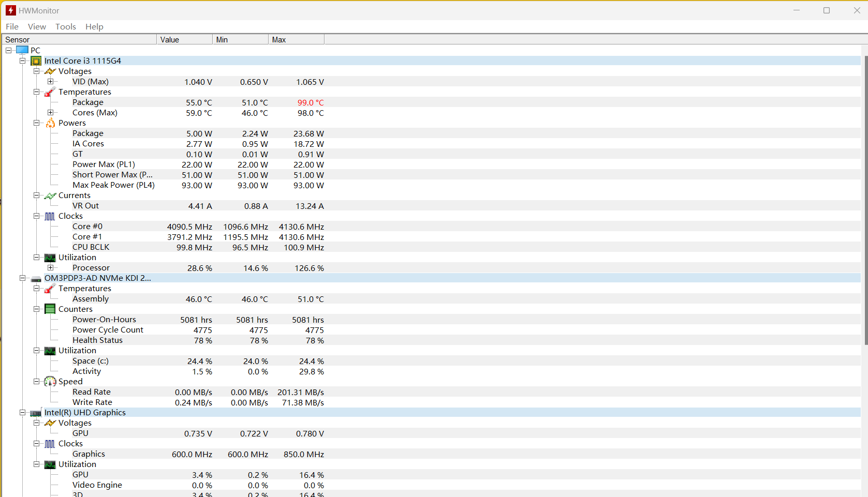The width and height of the screenshot is (868, 497).
Task: Select the Read Rate row
Action: [431, 392]
